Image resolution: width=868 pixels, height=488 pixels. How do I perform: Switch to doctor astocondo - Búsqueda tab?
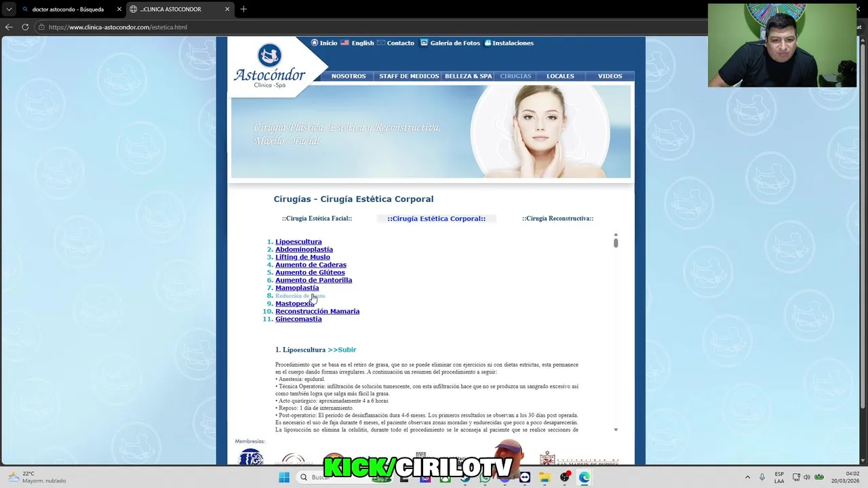68,9
